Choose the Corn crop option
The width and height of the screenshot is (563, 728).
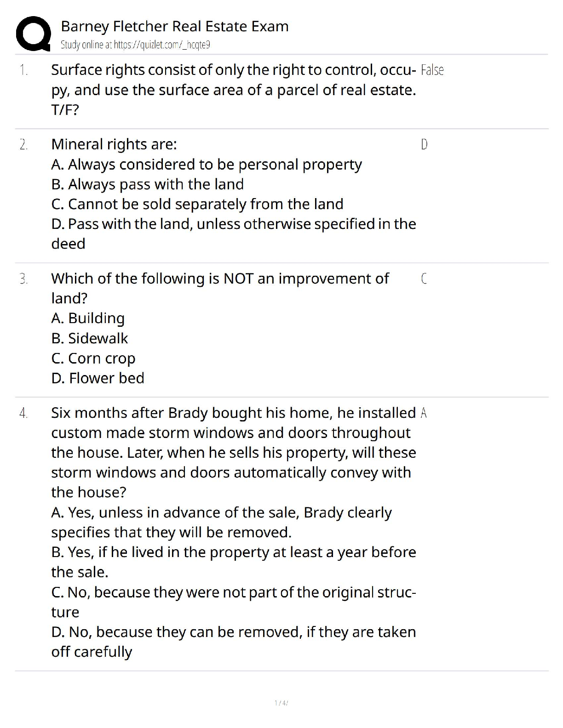(x=93, y=358)
